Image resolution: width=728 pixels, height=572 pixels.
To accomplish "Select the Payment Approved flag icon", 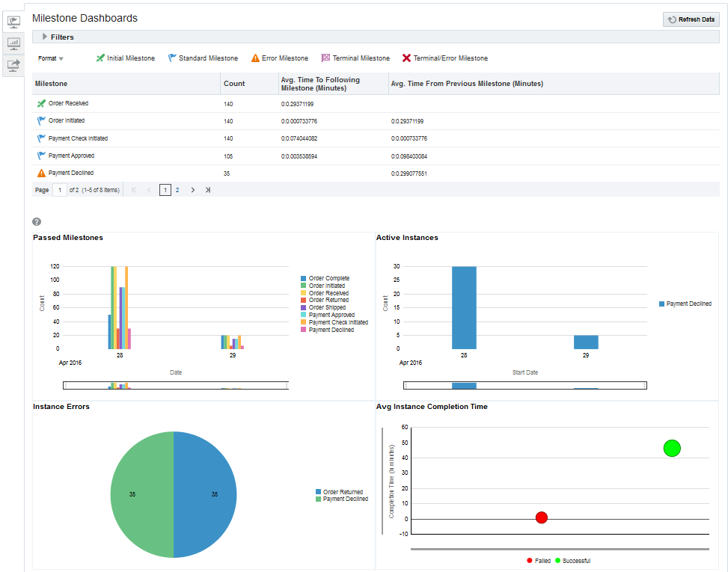I will coord(41,156).
